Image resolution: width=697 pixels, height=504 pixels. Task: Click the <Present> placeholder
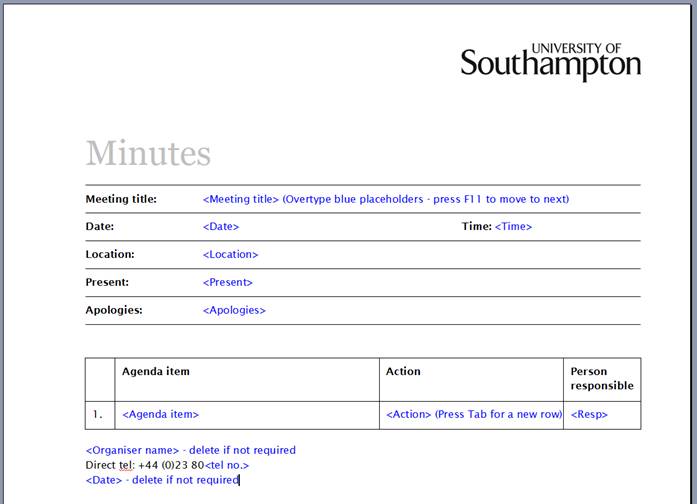[x=228, y=282]
